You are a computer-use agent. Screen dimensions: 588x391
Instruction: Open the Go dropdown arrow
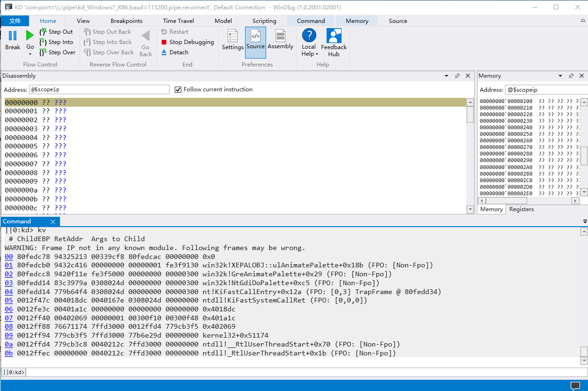pyautogui.click(x=30, y=54)
